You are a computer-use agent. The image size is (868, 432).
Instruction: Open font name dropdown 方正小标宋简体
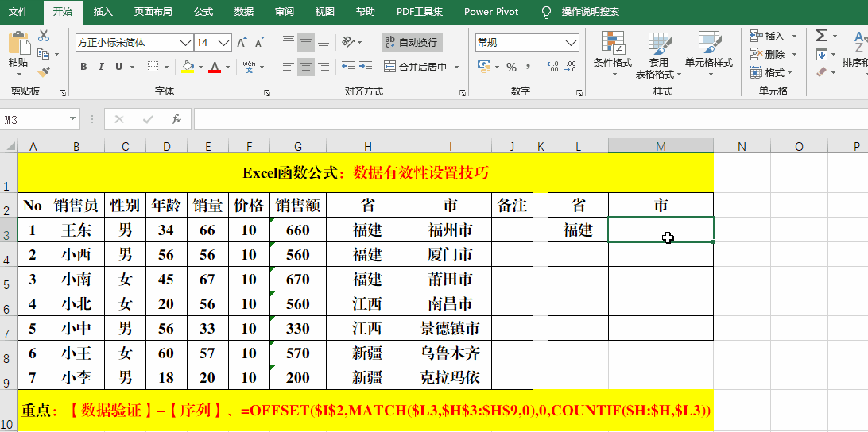[186, 43]
